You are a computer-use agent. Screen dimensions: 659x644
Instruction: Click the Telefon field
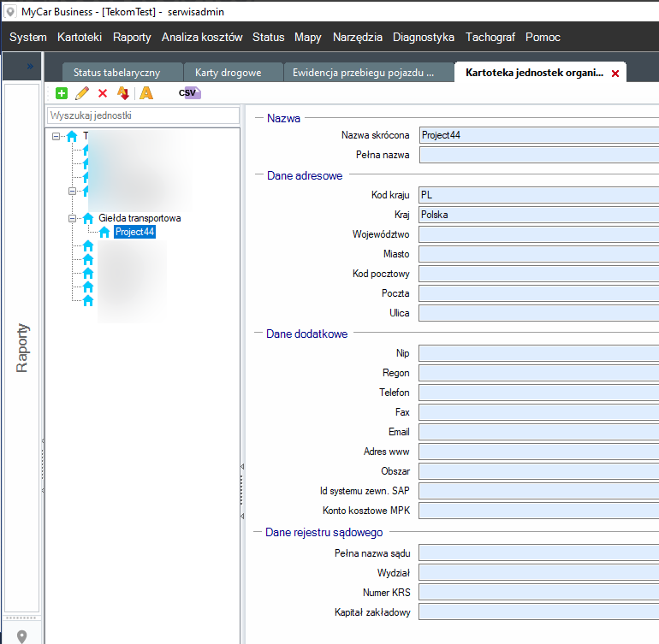coord(539,393)
